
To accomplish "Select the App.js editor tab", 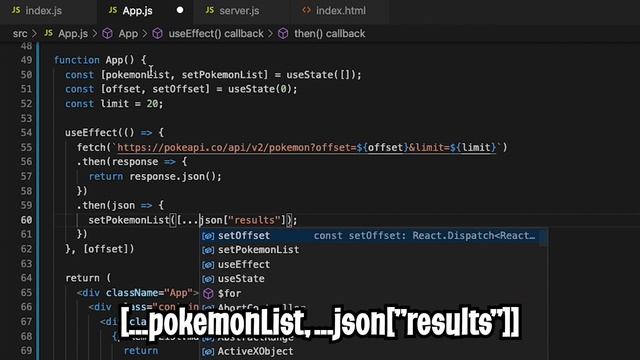I will coord(137,11).
